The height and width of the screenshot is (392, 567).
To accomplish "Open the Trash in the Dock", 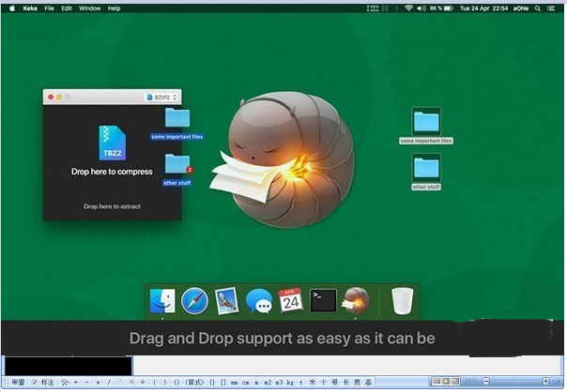I will click(402, 301).
